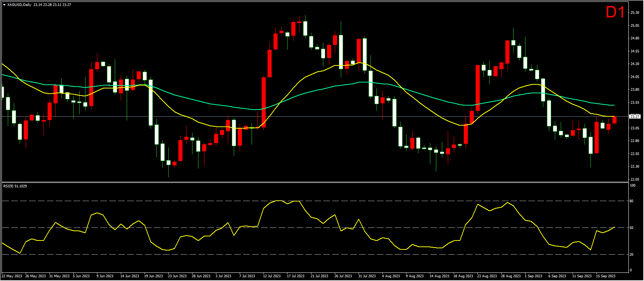The width and height of the screenshot is (644, 281).
Task: Click the 24.30 price axis label
Action: click(635, 64)
